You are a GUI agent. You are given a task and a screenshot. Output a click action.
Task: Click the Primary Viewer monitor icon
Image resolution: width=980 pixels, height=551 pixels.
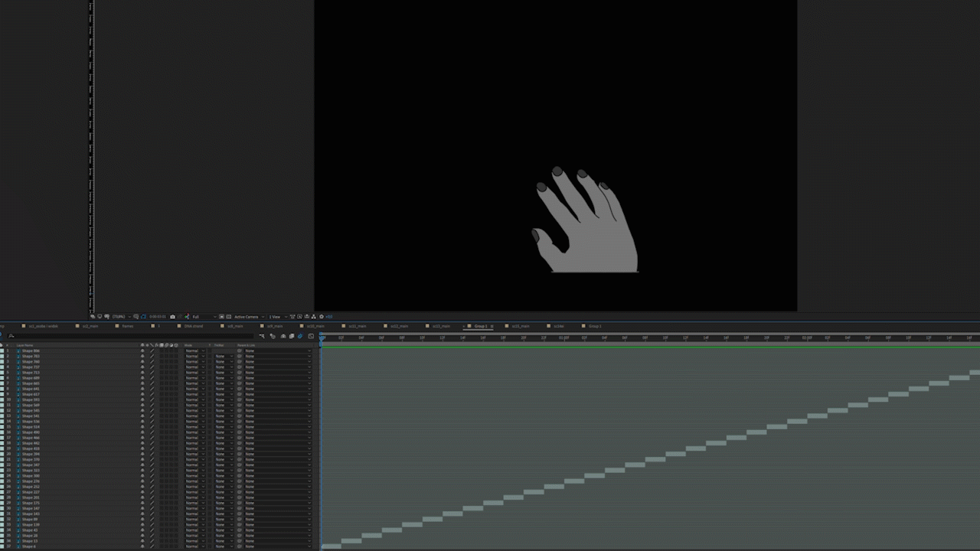100,317
